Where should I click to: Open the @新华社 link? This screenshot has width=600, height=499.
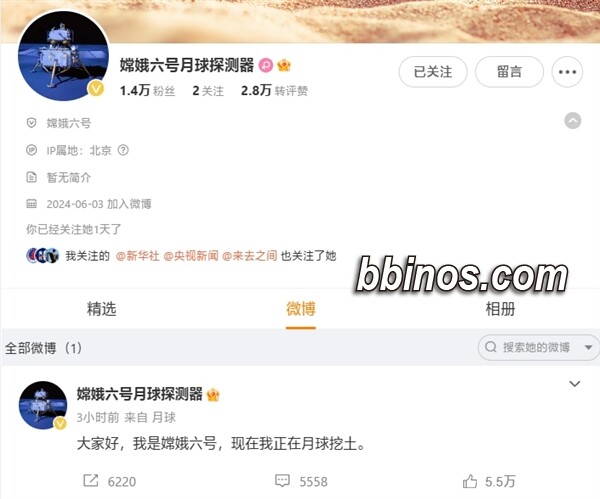[138, 256]
